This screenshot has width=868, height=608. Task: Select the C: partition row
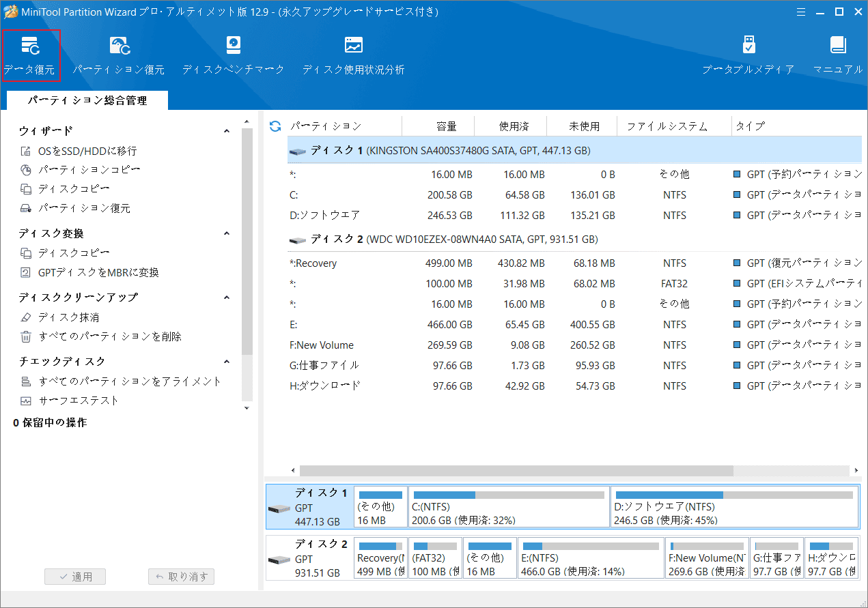[574, 195]
